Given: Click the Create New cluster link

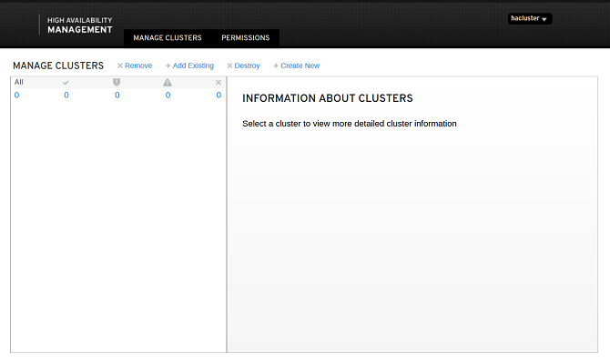Looking at the screenshot, I should coord(300,66).
